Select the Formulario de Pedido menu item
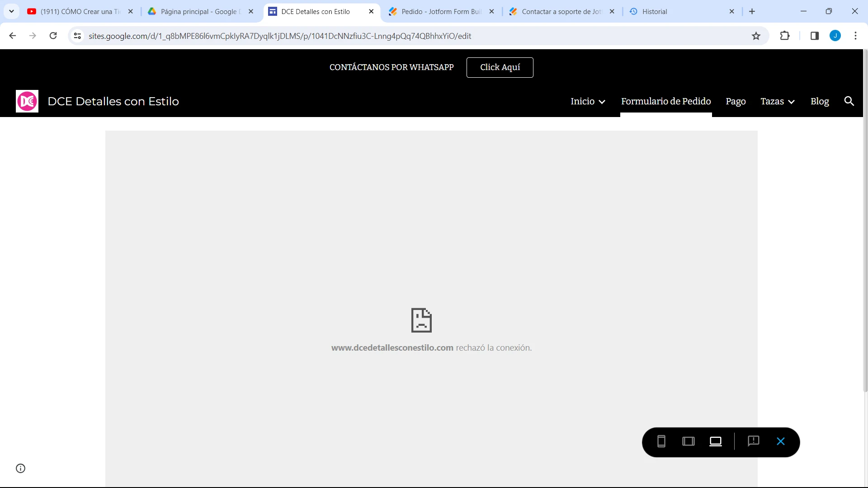Image resolution: width=868 pixels, height=488 pixels. [x=665, y=101]
